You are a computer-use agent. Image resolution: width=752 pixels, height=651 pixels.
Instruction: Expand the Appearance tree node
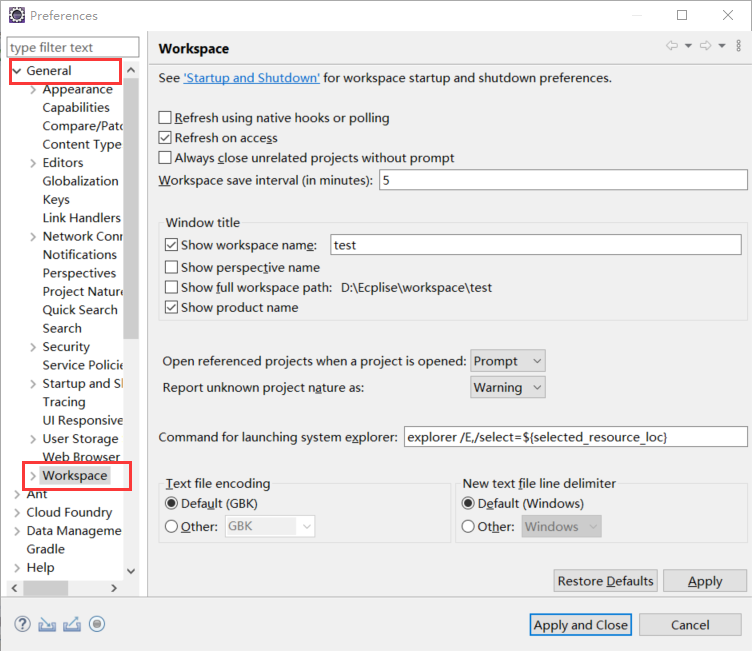33,90
